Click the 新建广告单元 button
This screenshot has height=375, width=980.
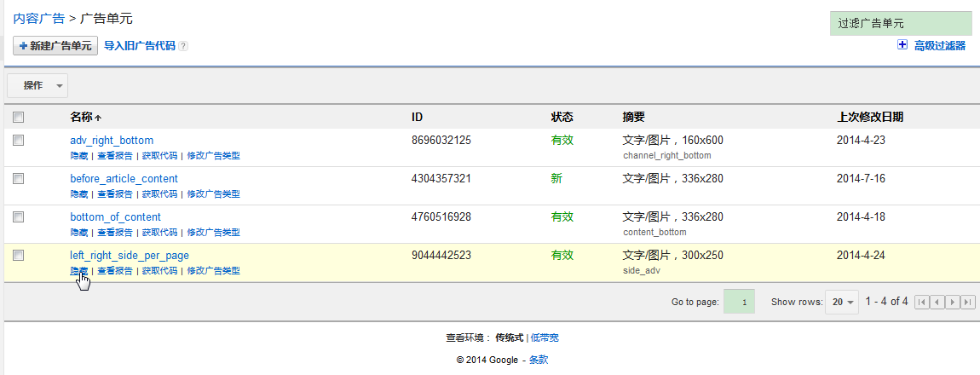coord(55,46)
